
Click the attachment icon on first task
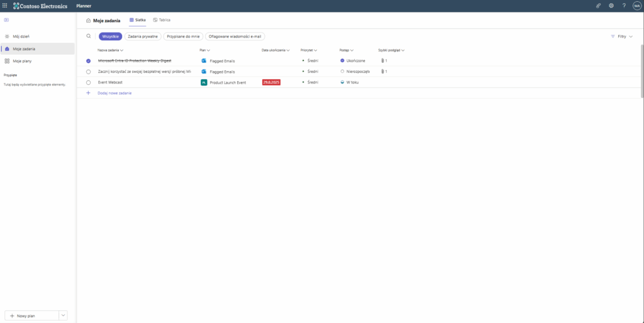pos(382,61)
